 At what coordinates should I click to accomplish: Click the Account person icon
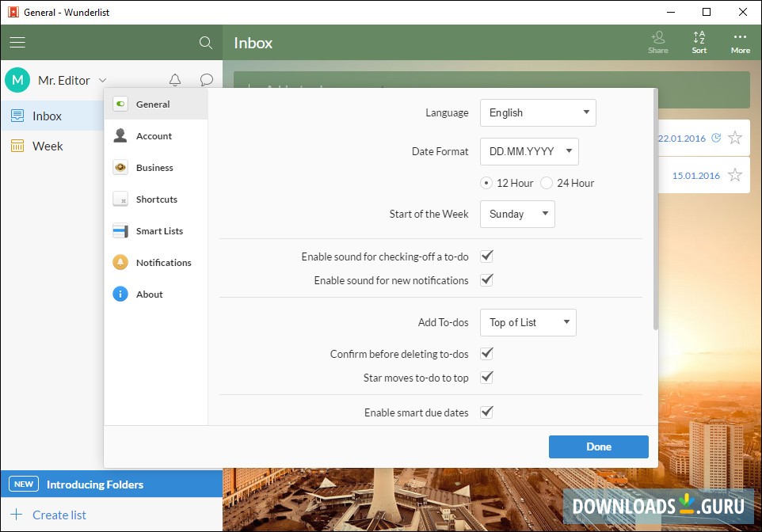tap(120, 135)
